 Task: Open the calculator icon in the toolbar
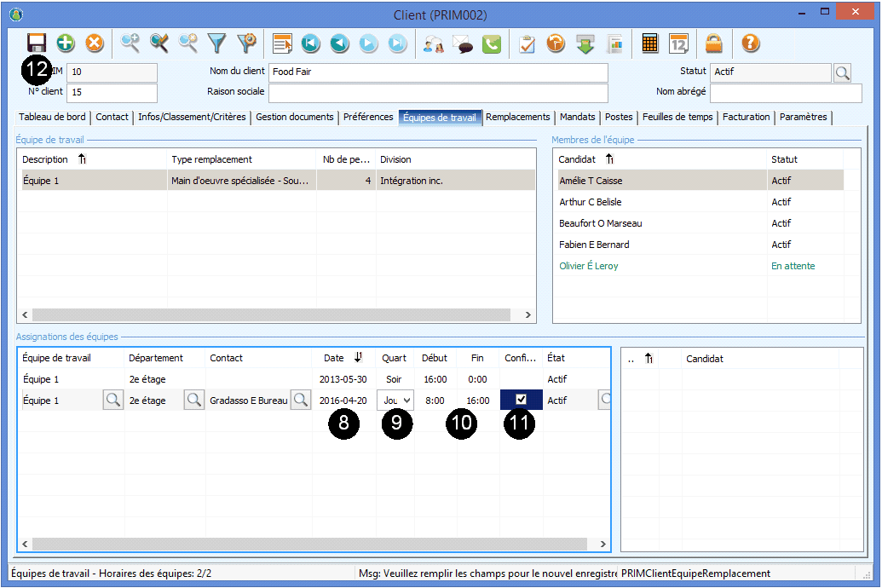(x=650, y=43)
